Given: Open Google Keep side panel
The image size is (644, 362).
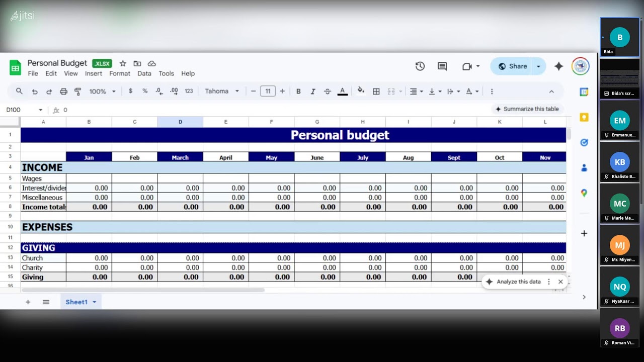Looking at the screenshot, I should click(x=584, y=117).
